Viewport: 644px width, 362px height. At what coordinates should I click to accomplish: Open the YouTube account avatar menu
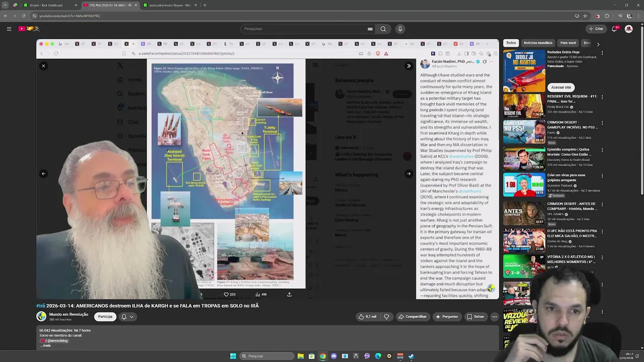628,29
